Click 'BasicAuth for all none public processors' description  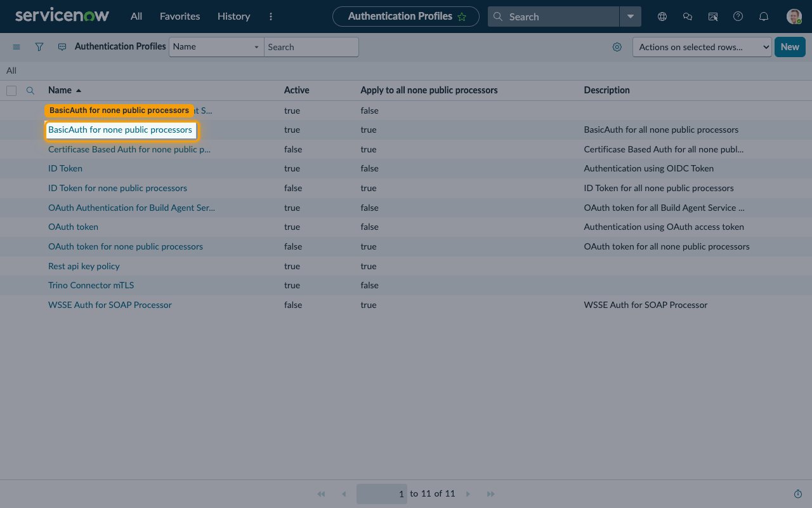coord(661,130)
